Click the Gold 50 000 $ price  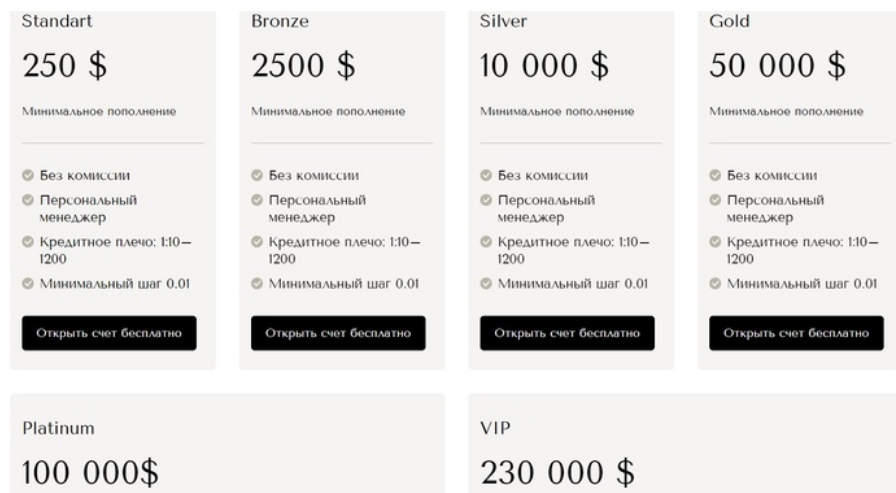click(x=778, y=65)
